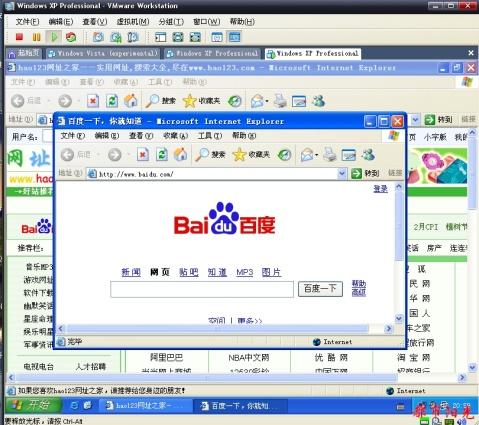479x425 pixels.
Task: Open the mail dropdown arrow in Baidu IE toolbar
Action: pyautogui.click(x=316, y=155)
